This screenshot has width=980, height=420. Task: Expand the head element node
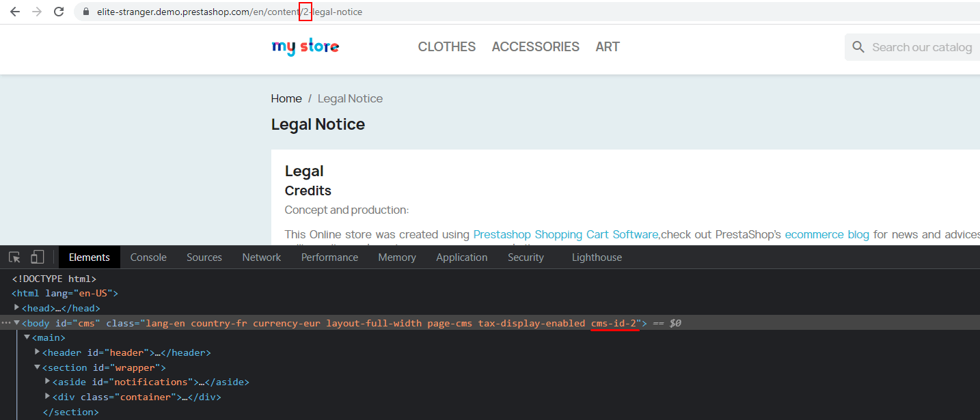pos(17,307)
